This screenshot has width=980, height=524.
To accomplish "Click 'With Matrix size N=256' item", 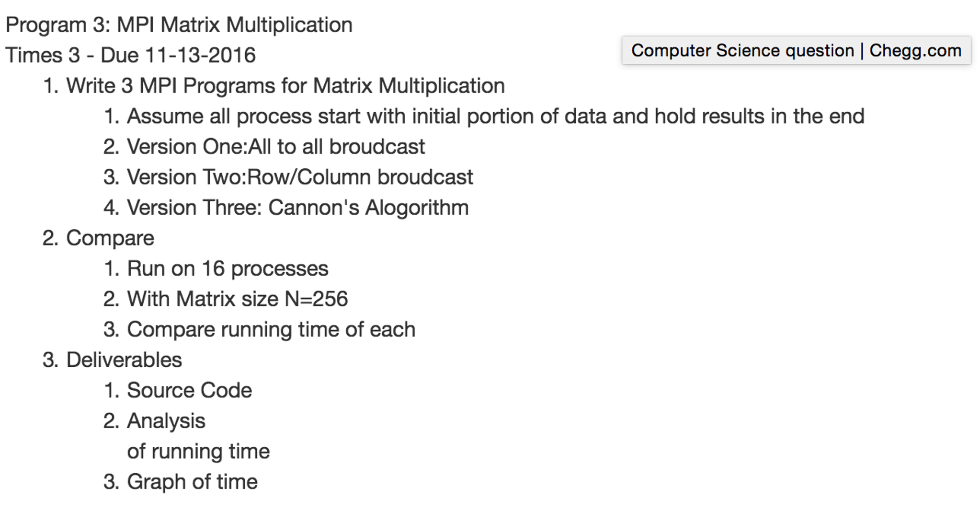I will click(237, 299).
